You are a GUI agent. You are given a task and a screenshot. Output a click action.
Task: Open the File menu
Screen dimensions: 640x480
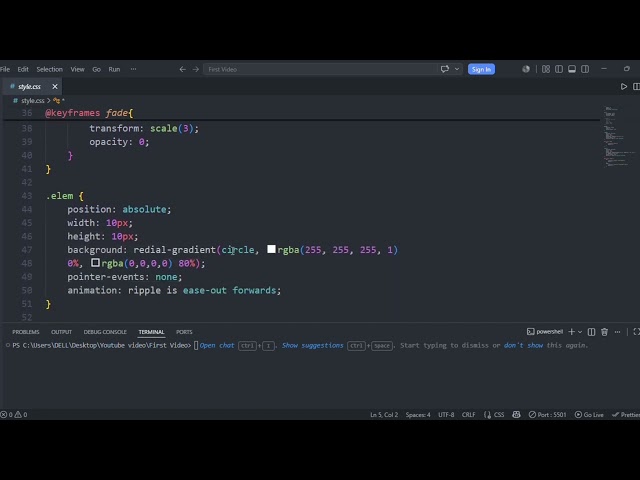click(x=5, y=69)
